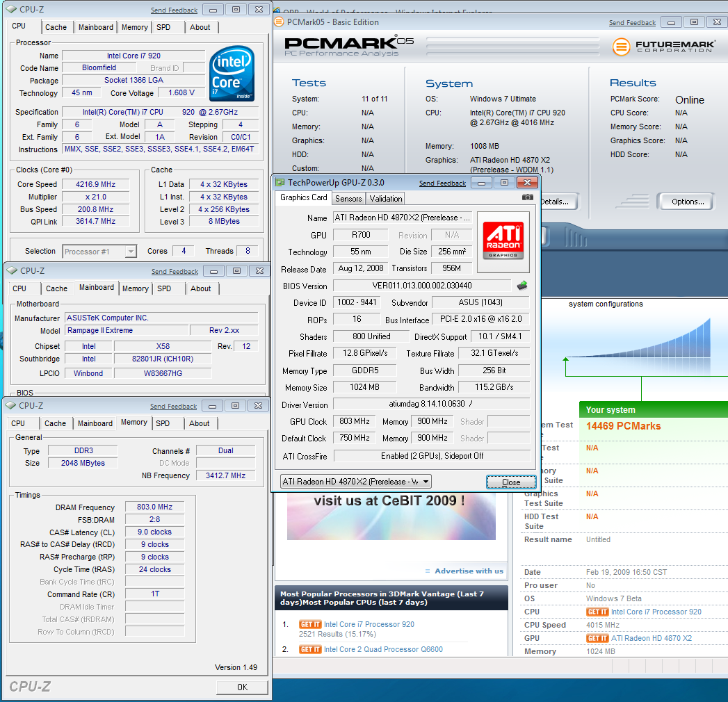The width and height of the screenshot is (728, 702).
Task: Open Intel Core i7 Processor 920 popular link
Action: point(369,625)
